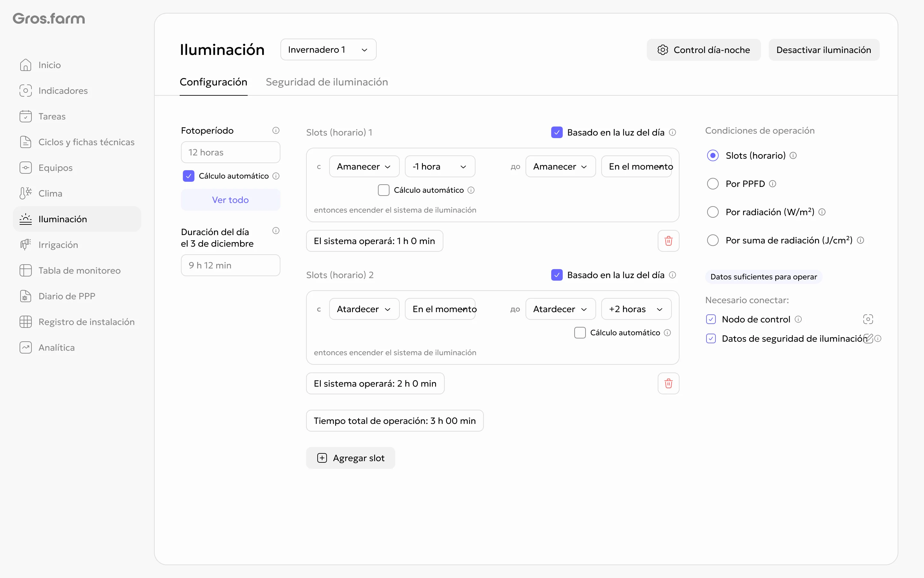The height and width of the screenshot is (578, 924).
Task: Uncheck slot 2 Basado en la luz del día
Action: (x=557, y=275)
